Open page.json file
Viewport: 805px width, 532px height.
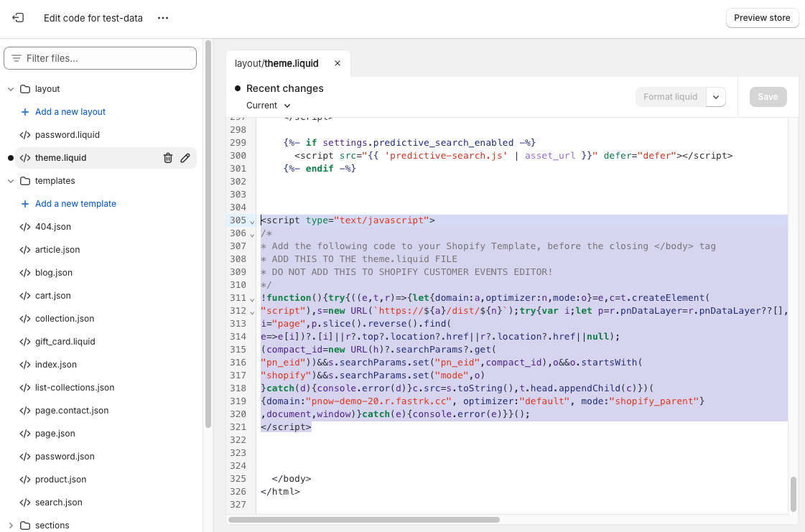pyautogui.click(x=55, y=434)
